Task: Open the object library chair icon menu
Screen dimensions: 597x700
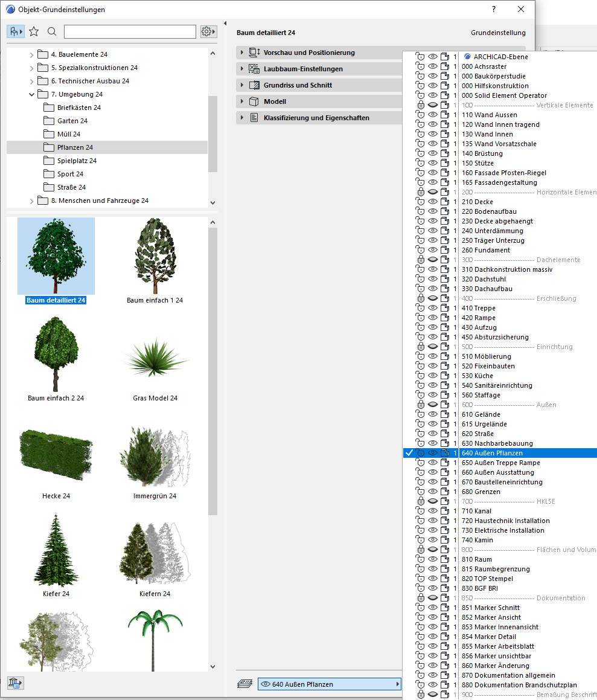Action: click(x=16, y=31)
